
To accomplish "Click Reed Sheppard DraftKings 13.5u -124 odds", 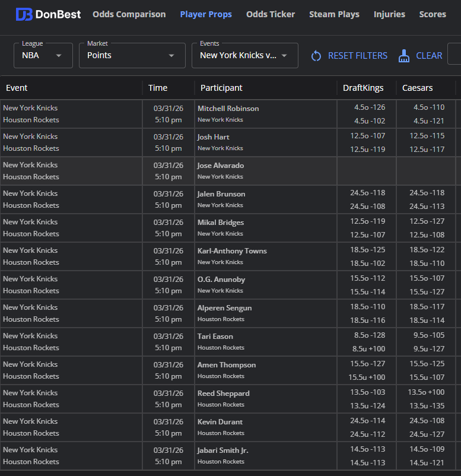I will pos(367,406).
